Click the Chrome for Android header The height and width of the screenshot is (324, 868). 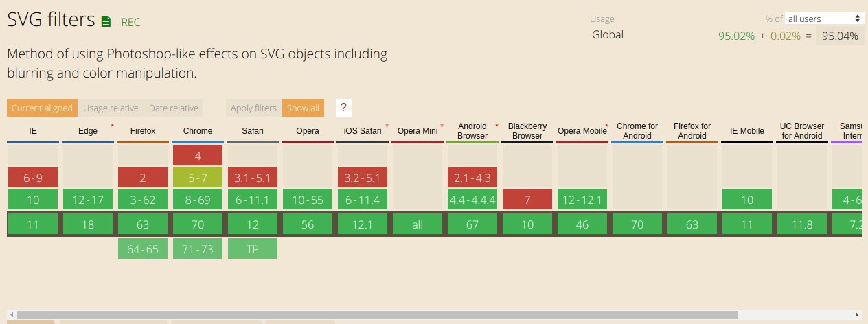point(637,131)
